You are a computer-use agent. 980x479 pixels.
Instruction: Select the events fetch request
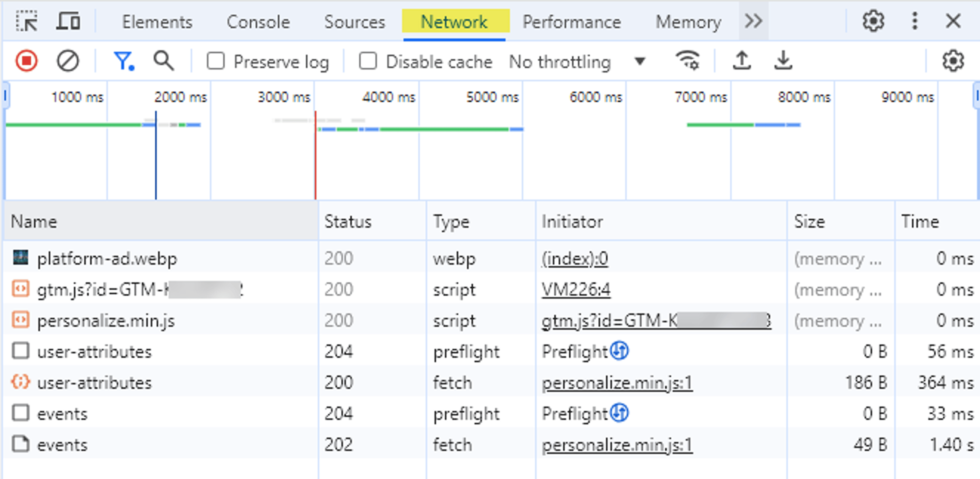492,445
